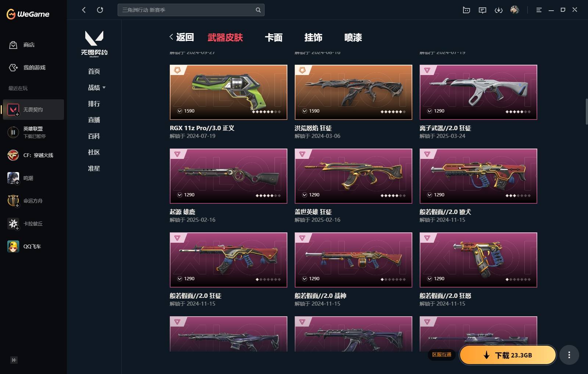Click the user avatar icon
This screenshot has width=588, height=374.
pyautogui.click(x=515, y=10)
